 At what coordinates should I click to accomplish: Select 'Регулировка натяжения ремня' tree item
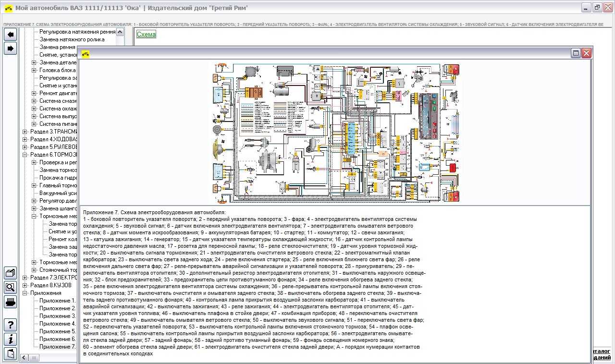(77, 32)
